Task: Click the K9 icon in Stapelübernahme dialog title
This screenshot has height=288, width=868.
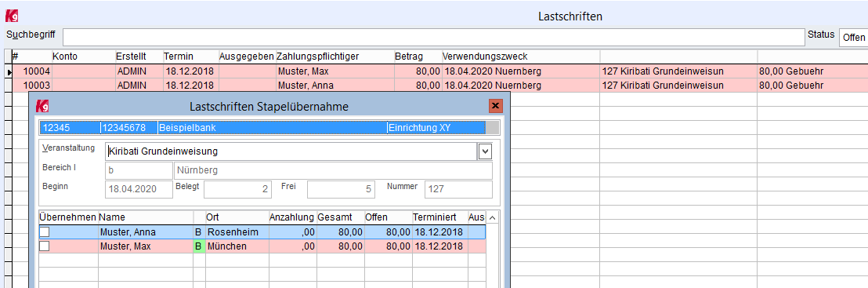Action: [x=42, y=106]
